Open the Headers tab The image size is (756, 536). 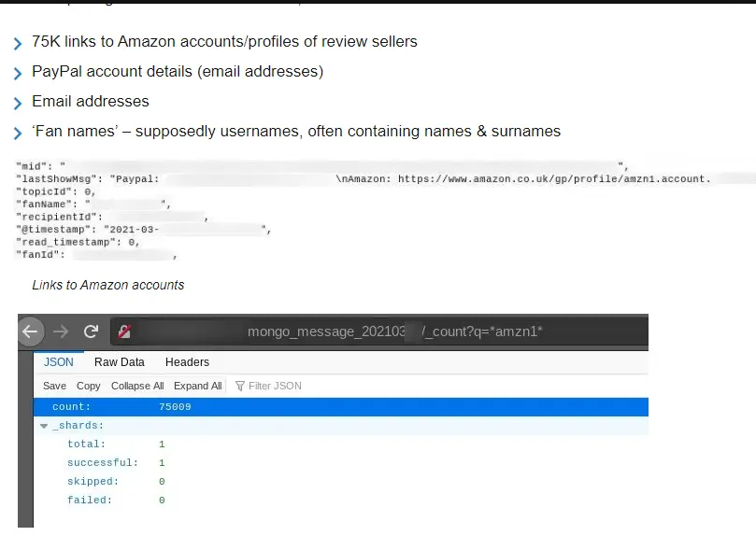[x=187, y=362]
